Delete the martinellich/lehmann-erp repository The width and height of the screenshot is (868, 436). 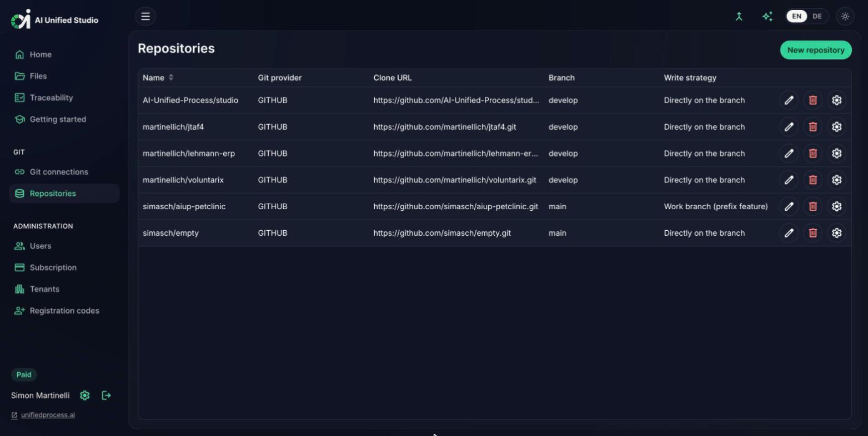pyautogui.click(x=812, y=154)
